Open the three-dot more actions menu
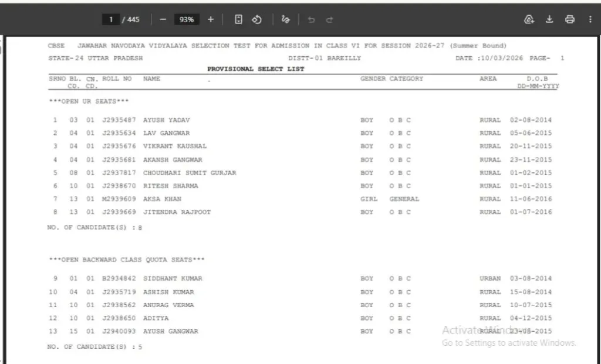The width and height of the screenshot is (601, 364). 590,19
